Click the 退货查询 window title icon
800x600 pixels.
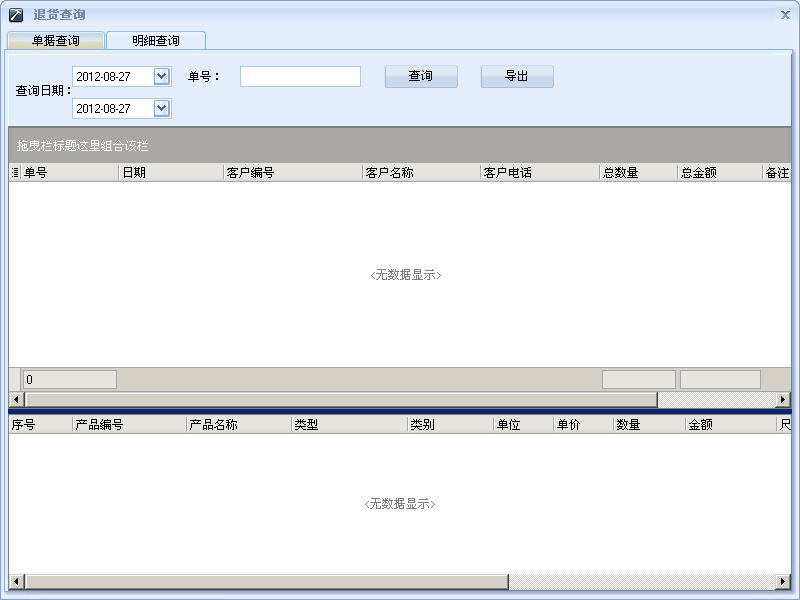pyautogui.click(x=16, y=15)
